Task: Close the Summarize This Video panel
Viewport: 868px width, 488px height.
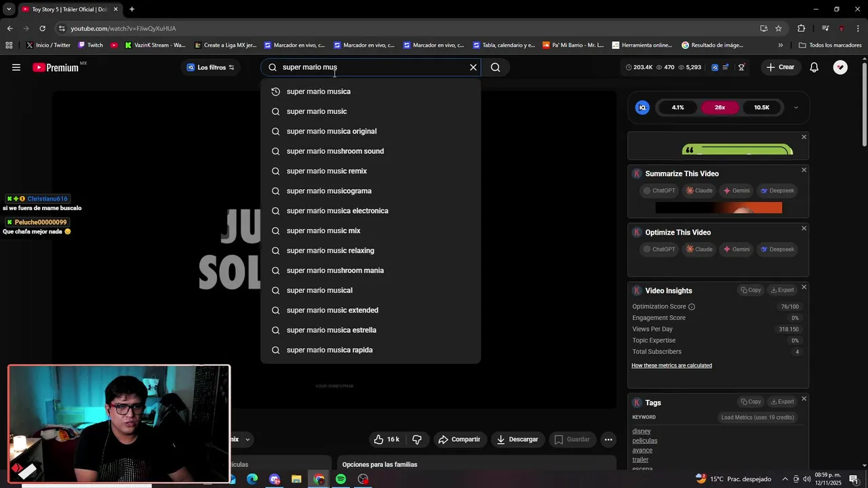Action: pyautogui.click(x=804, y=170)
